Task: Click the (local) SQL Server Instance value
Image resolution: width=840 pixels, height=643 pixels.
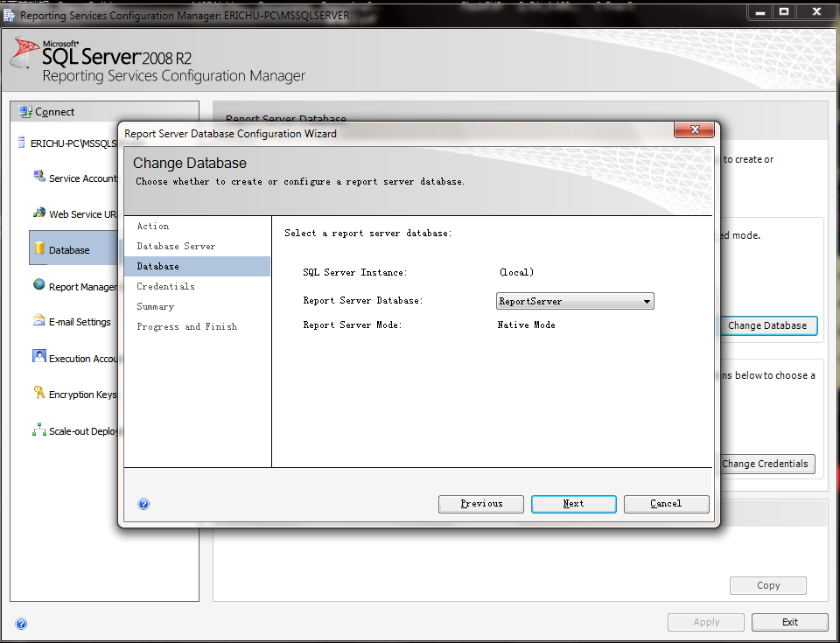Action: (x=516, y=272)
